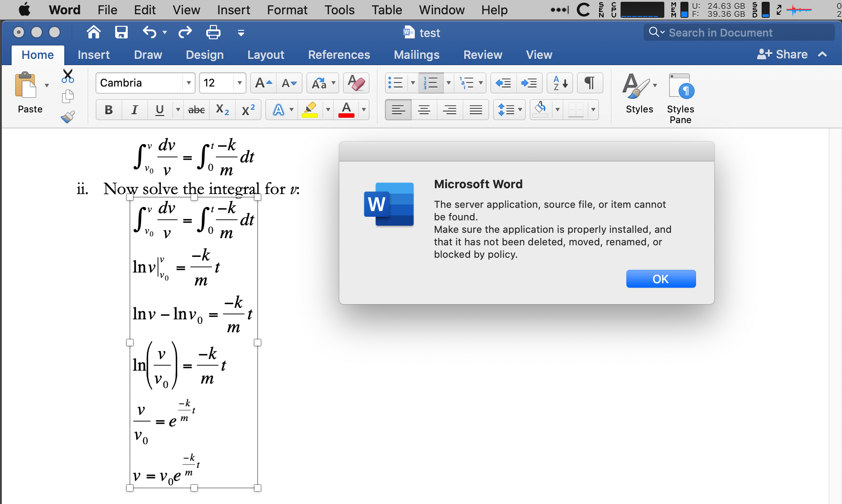This screenshot has width=842, height=504.
Task: Click the Undo icon
Action: pos(149,32)
